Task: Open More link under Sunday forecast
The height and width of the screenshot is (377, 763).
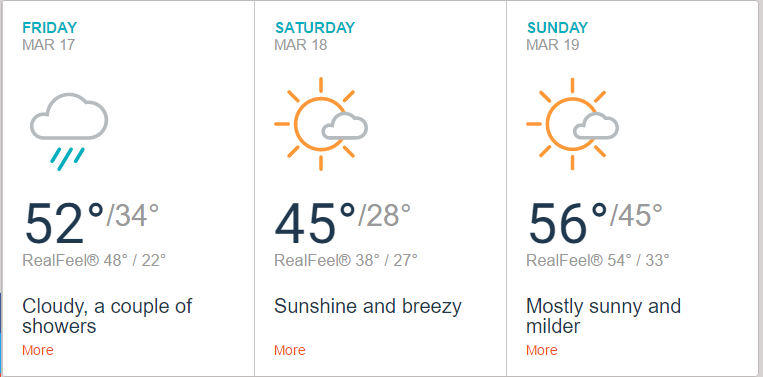Action: coord(542,350)
